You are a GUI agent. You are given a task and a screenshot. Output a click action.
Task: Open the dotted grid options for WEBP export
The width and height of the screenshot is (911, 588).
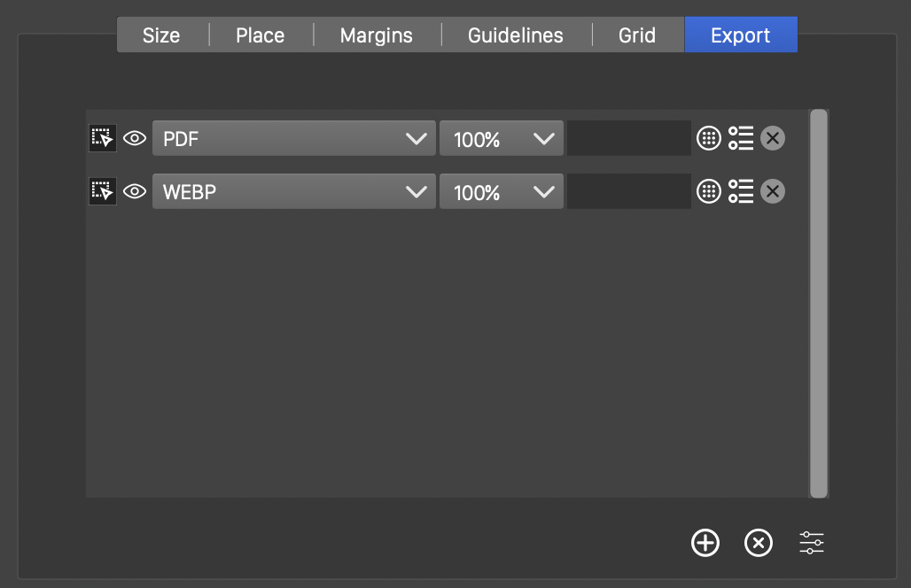point(709,191)
